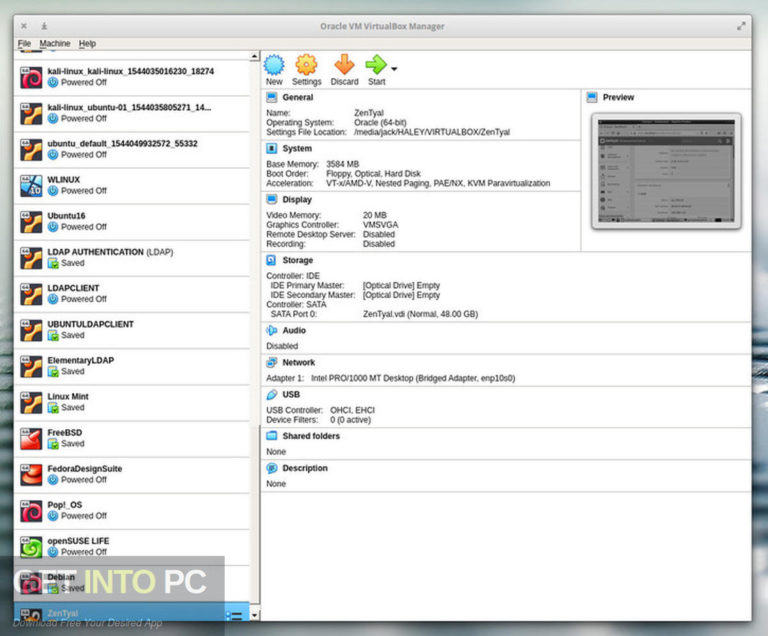Click the Audio section header icon
Screen dimensions: 768x636
click(x=271, y=331)
